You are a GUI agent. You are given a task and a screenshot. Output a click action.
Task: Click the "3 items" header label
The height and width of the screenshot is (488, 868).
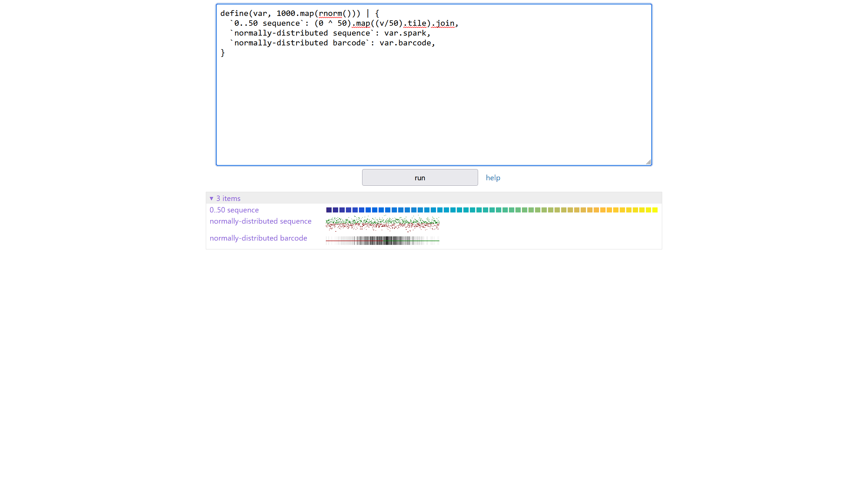tap(228, 199)
